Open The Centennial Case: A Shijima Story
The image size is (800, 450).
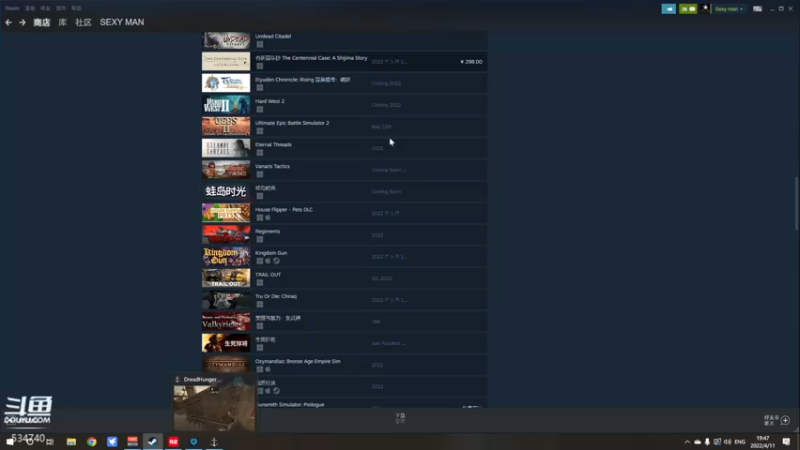point(344,62)
